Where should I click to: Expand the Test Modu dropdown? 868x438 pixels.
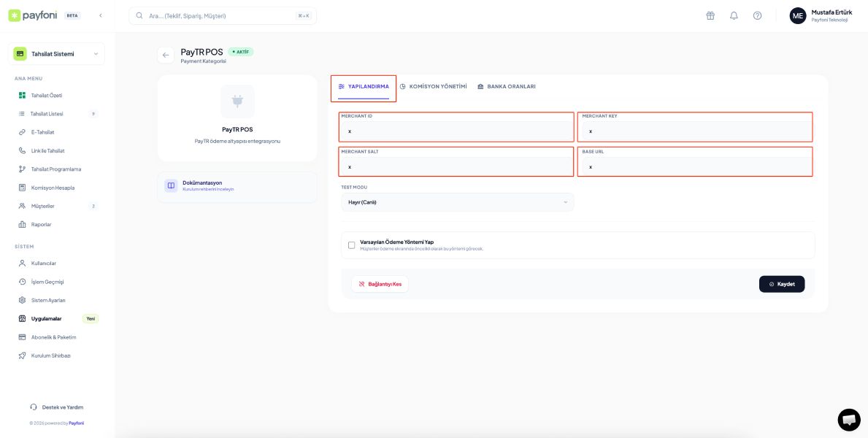[457, 202]
